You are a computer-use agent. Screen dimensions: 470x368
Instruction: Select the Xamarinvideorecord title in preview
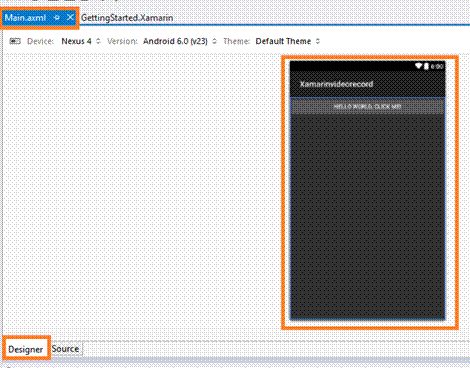(x=336, y=84)
